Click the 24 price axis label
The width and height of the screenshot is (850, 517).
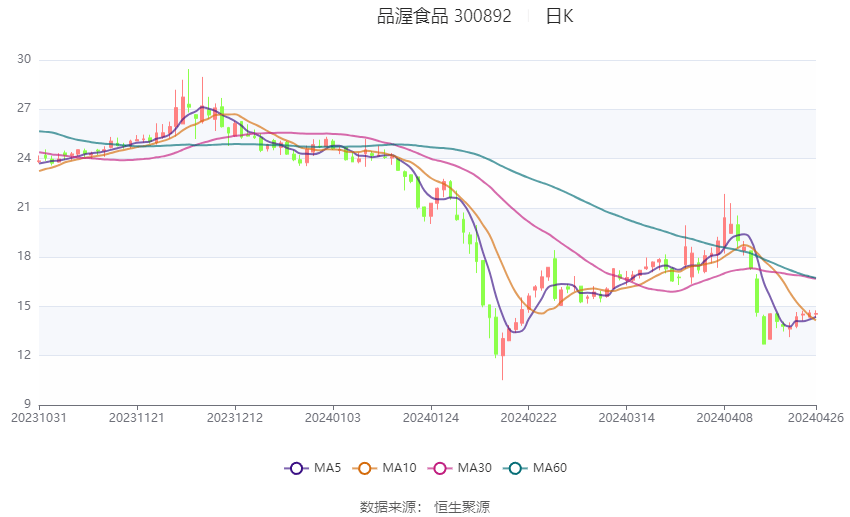pyautogui.click(x=24, y=158)
